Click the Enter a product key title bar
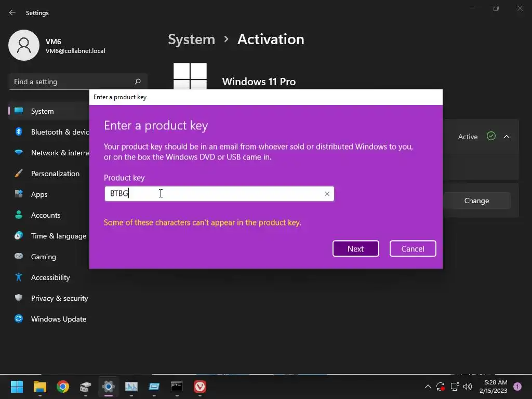Image resolution: width=532 pixels, height=399 pixels. pyautogui.click(x=265, y=97)
